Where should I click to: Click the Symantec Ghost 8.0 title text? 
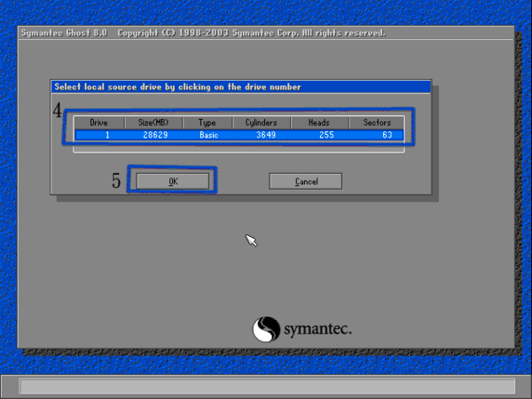[x=64, y=33]
